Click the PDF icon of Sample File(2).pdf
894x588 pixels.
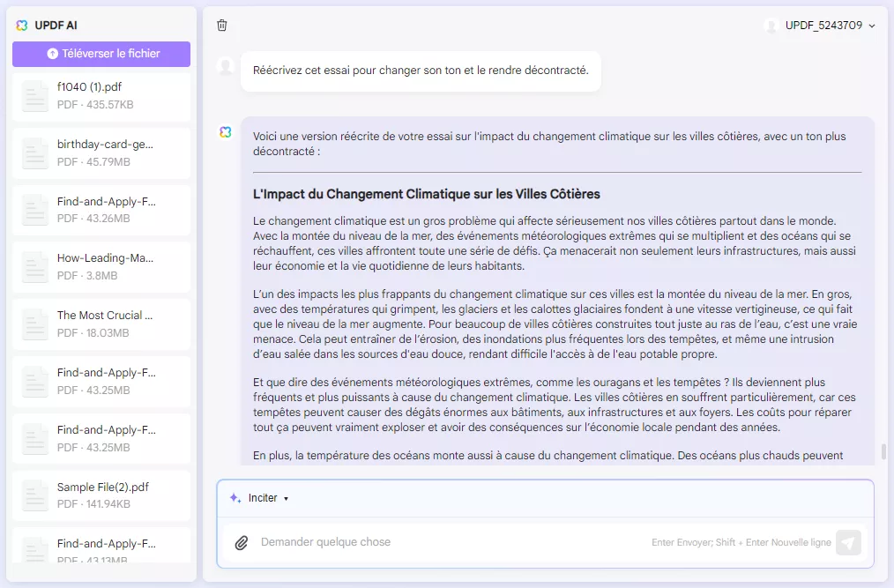pyautogui.click(x=34, y=495)
